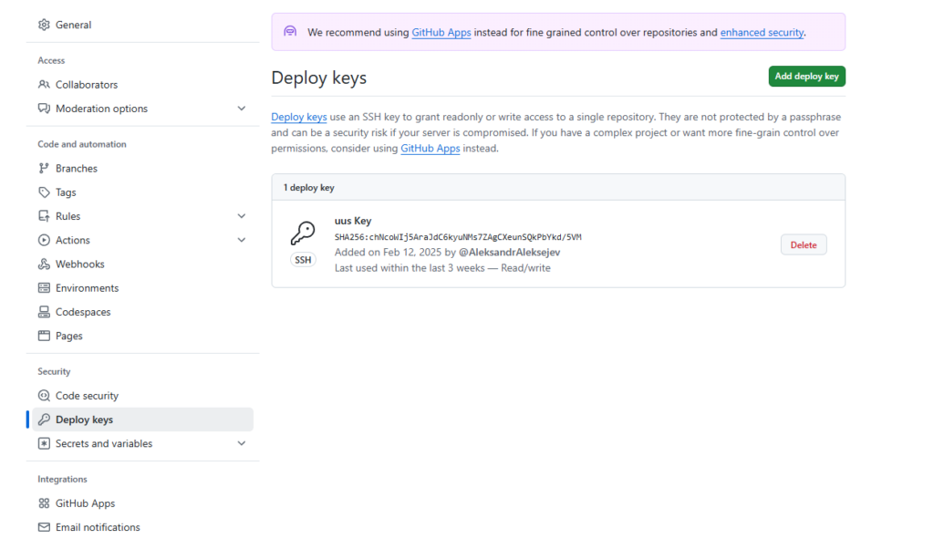Click the Branches git-branch icon

(44, 168)
